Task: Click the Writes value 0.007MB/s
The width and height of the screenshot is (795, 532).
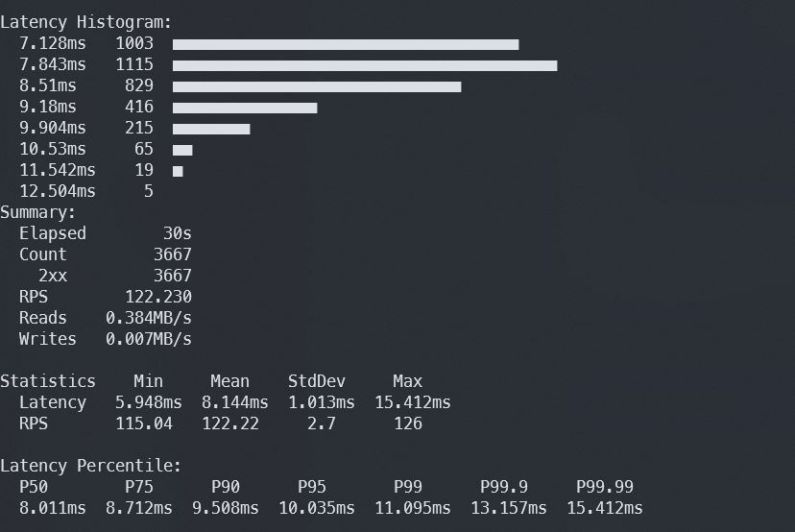Action: 149,339
